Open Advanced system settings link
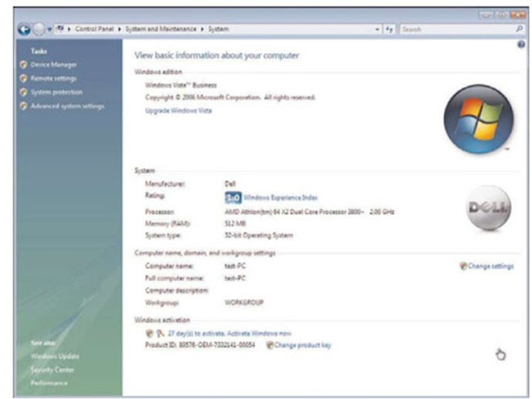The height and width of the screenshot is (399, 532). [68, 106]
